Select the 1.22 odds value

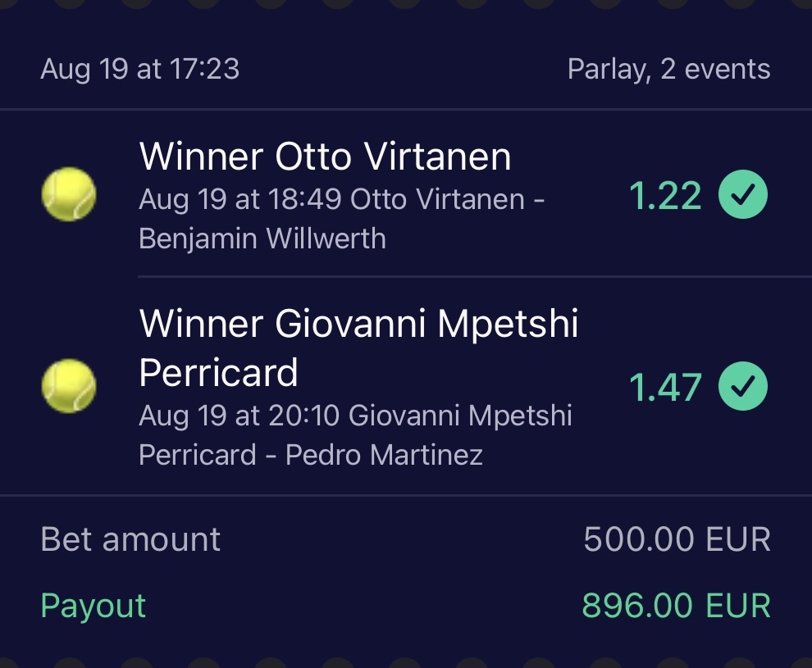665,196
